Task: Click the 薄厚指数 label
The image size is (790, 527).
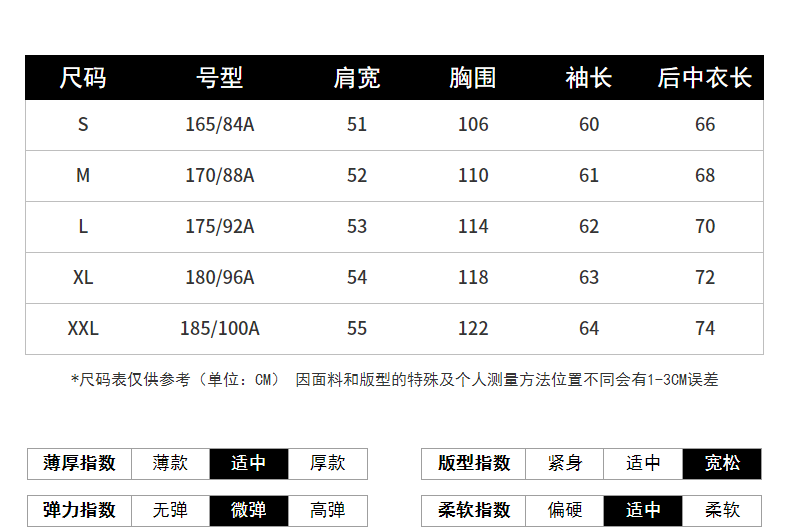Action: (80, 464)
